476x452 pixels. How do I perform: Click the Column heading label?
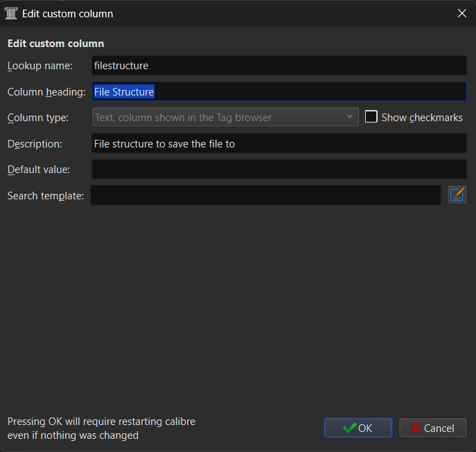pos(46,92)
